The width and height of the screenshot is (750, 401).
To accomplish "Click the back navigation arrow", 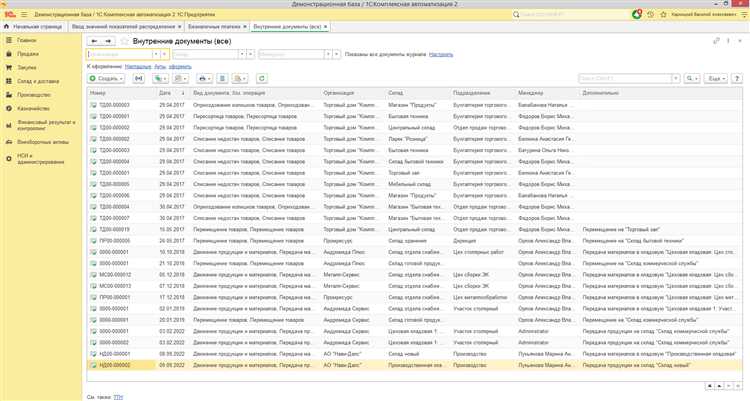I will pos(94,40).
